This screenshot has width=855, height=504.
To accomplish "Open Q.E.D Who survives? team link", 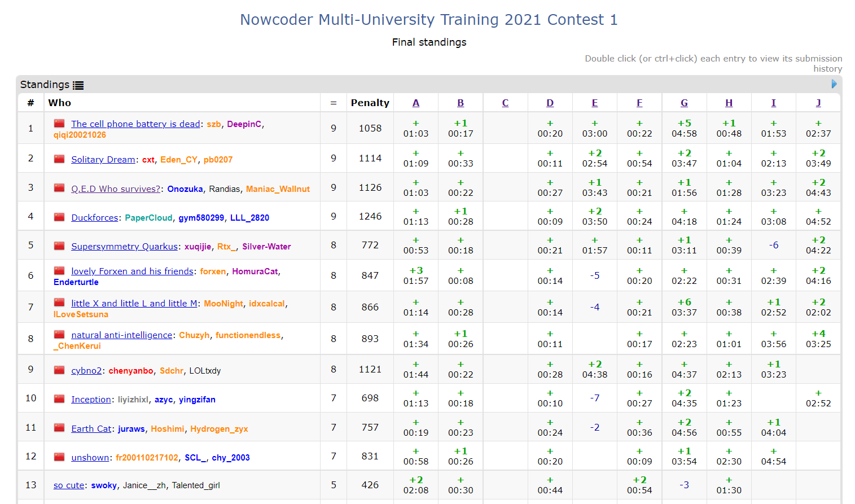I will pyautogui.click(x=116, y=189).
